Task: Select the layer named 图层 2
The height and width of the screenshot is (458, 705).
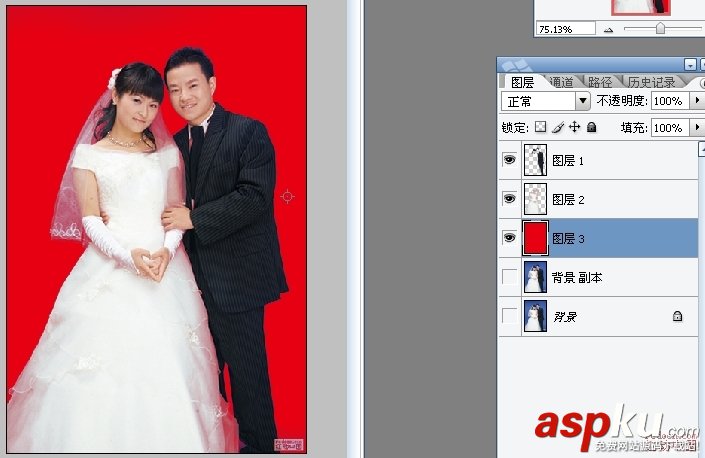Action: tap(568, 199)
